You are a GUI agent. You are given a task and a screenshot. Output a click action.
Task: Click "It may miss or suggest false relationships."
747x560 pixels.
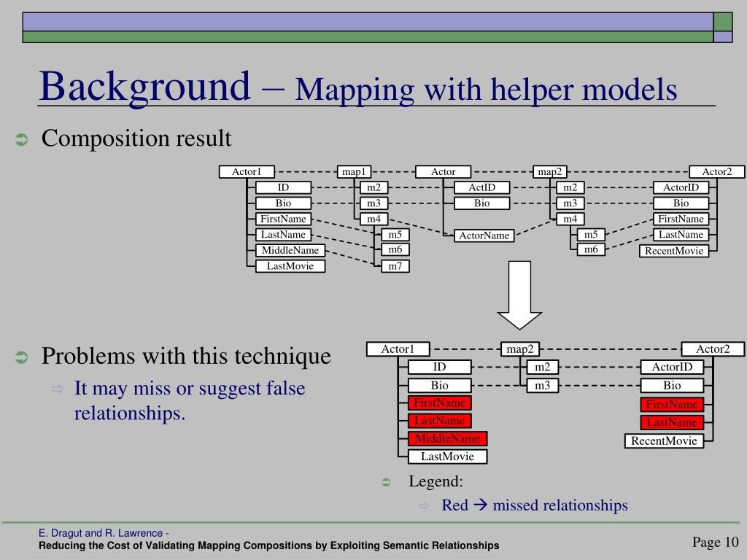point(189,400)
